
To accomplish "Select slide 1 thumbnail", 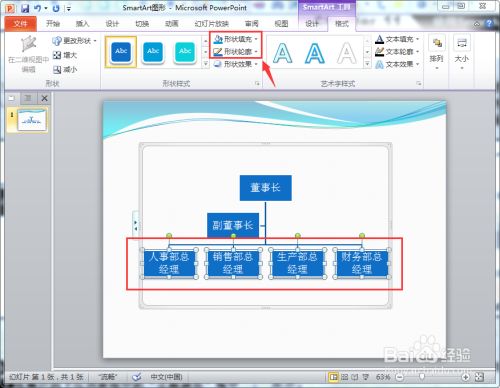I will [31, 120].
